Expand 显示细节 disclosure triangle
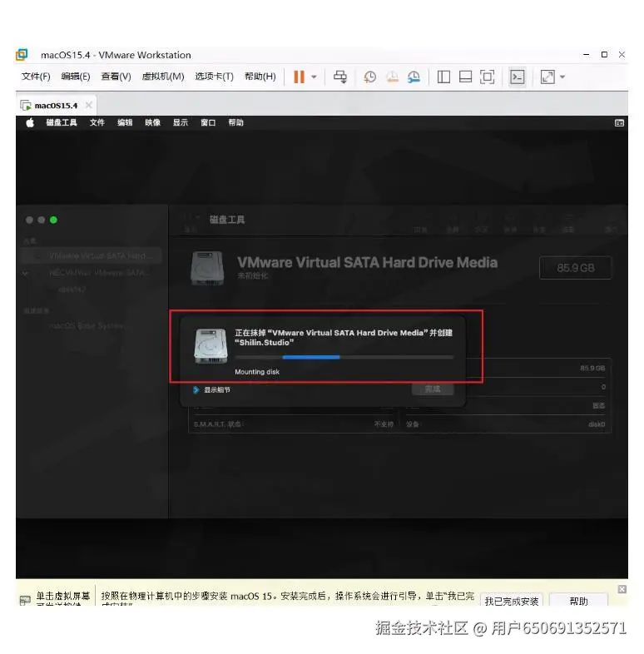The height and width of the screenshot is (654, 644). click(x=196, y=390)
